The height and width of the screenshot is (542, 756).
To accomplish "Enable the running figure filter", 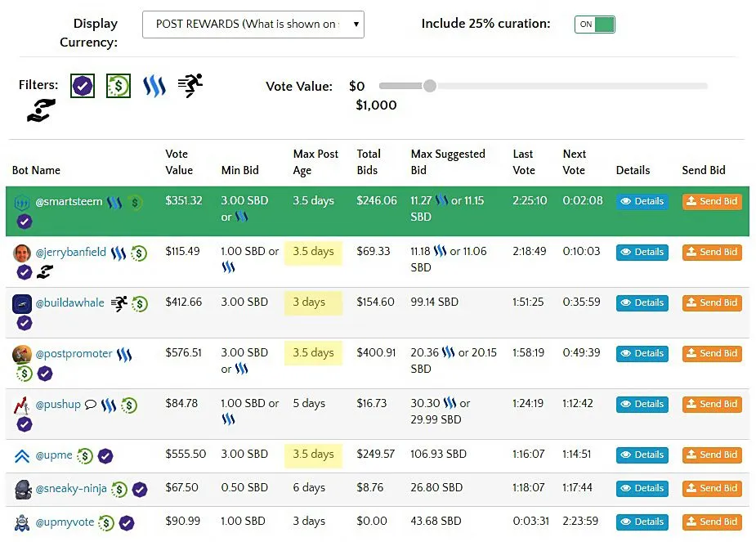I will click(190, 85).
